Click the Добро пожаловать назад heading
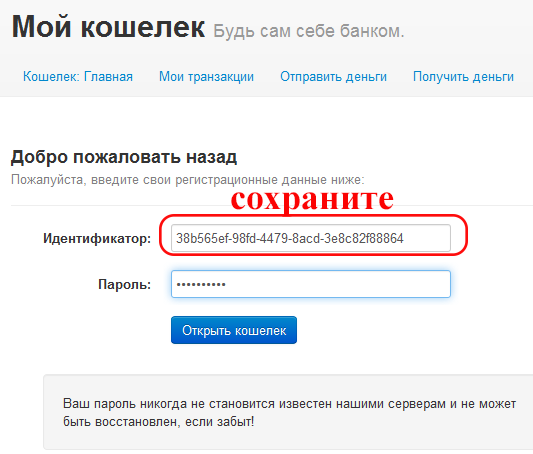Viewport: 533px width, 454px height. point(124,157)
